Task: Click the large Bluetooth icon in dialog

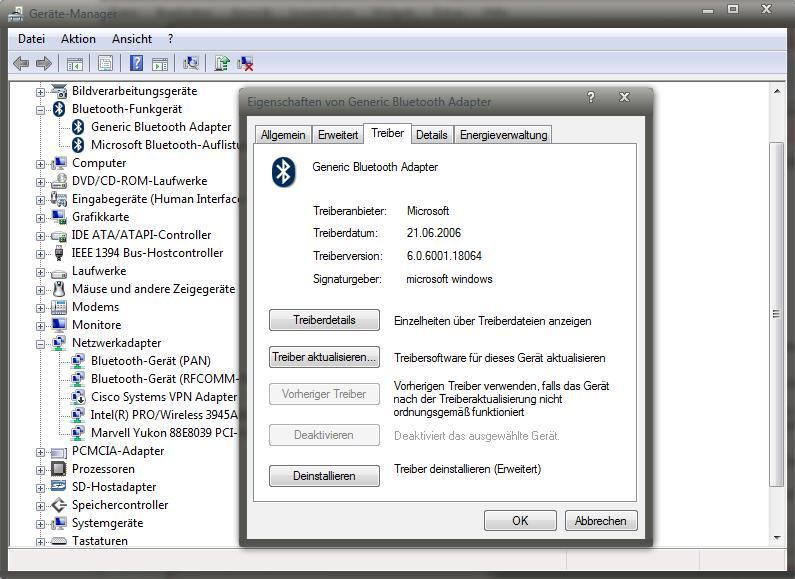Action: tap(283, 172)
